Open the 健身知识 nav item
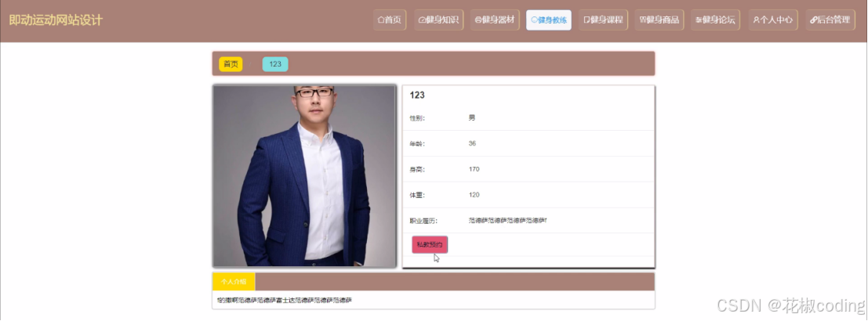Image resolution: width=868 pixels, height=321 pixels. coord(439,20)
